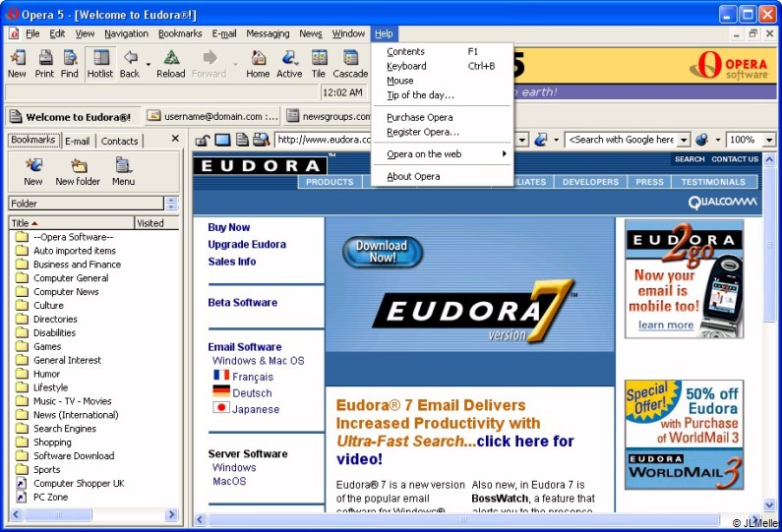This screenshot has height=532, width=782.
Task: Open the Messaging menu
Action: click(268, 33)
